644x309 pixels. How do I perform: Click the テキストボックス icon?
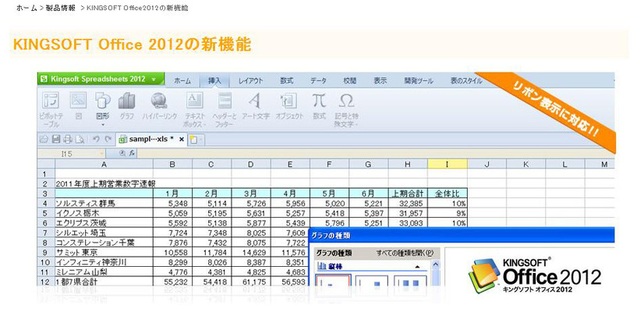(195, 108)
